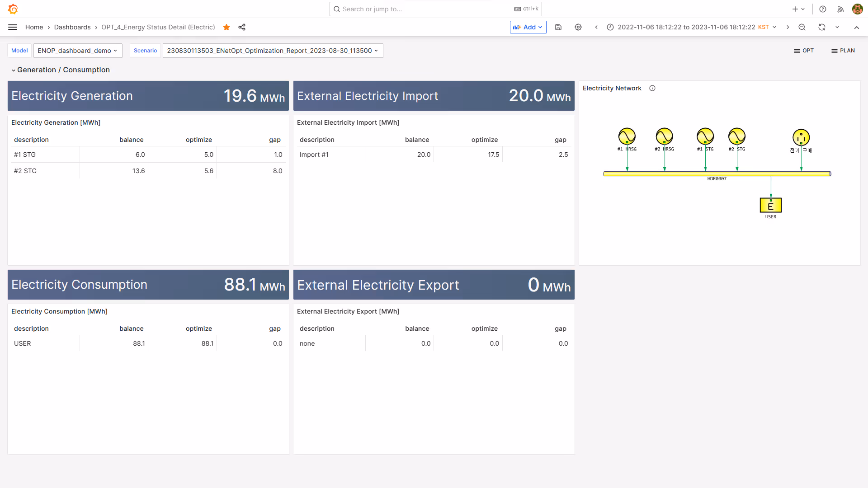Click the Model variable label
The width and height of the screenshot is (868, 488).
(x=19, y=51)
